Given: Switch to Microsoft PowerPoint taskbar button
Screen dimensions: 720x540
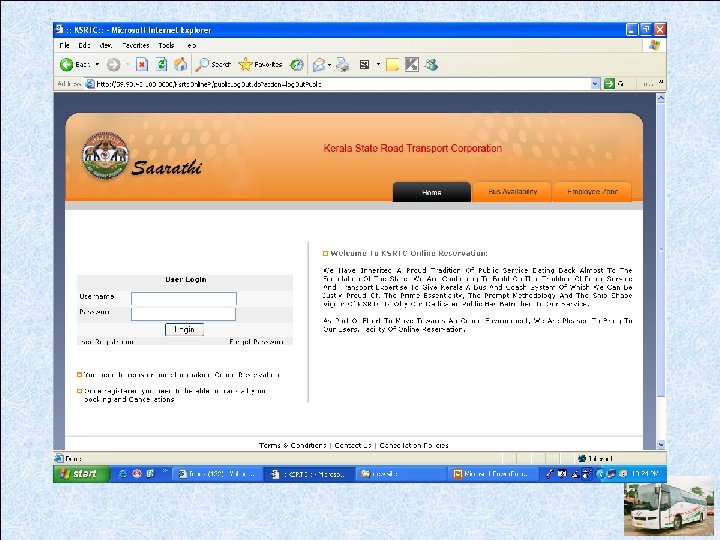Looking at the screenshot, I should click(x=492, y=474).
